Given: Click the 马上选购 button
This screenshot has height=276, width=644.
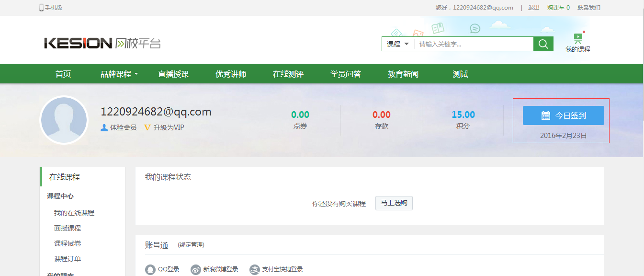Looking at the screenshot, I should click(394, 203).
